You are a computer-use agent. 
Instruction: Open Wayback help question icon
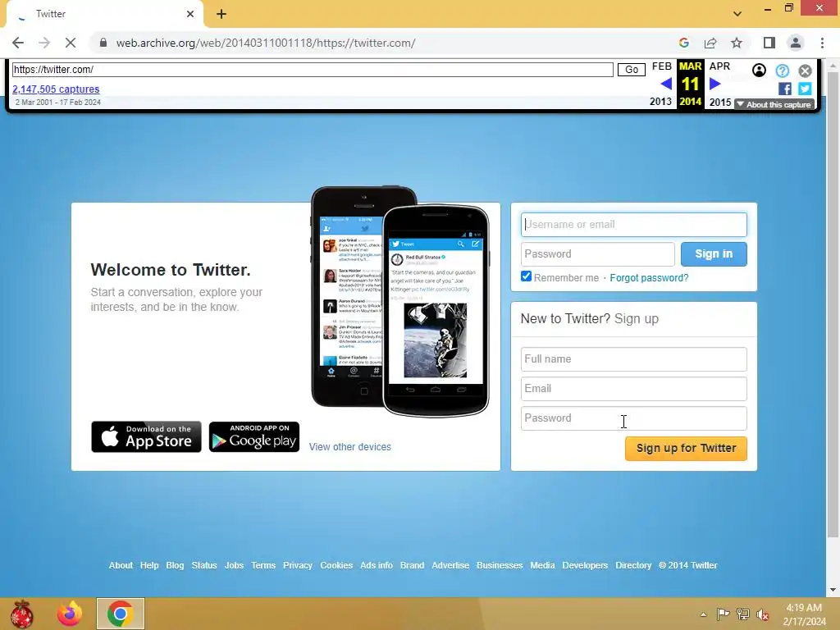coord(782,71)
